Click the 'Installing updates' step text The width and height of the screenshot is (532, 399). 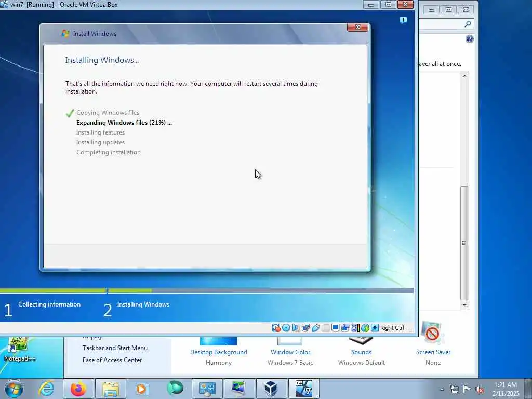tap(100, 142)
